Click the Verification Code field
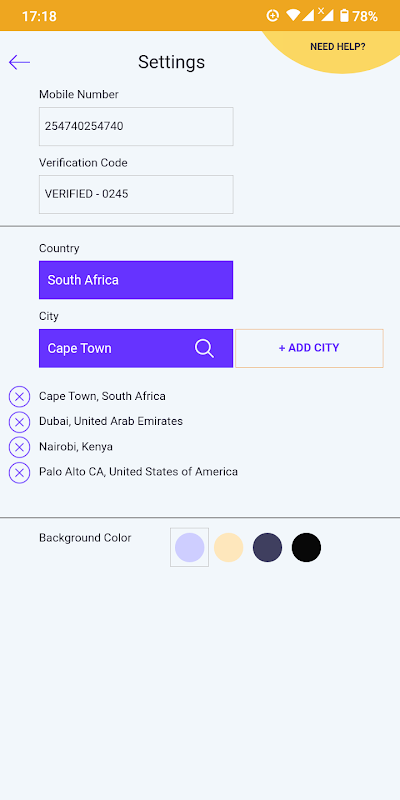Image resolution: width=400 pixels, height=800 pixels. pyautogui.click(x=136, y=194)
